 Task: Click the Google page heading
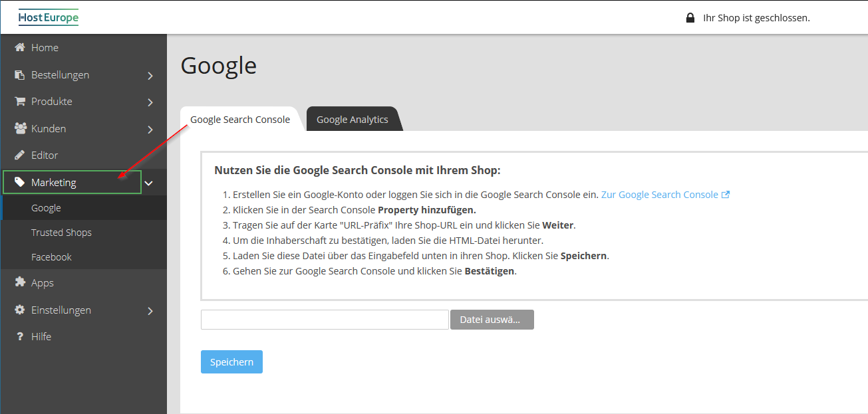219,66
